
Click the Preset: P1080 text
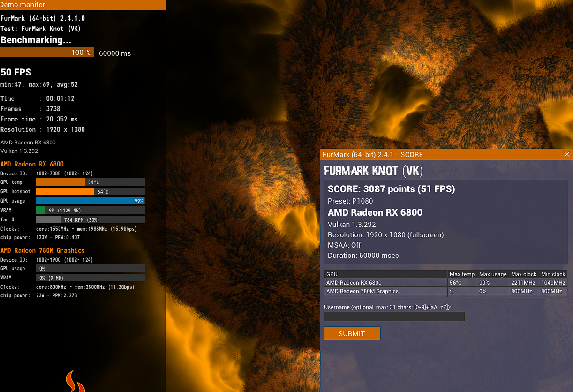click(350, 201)
